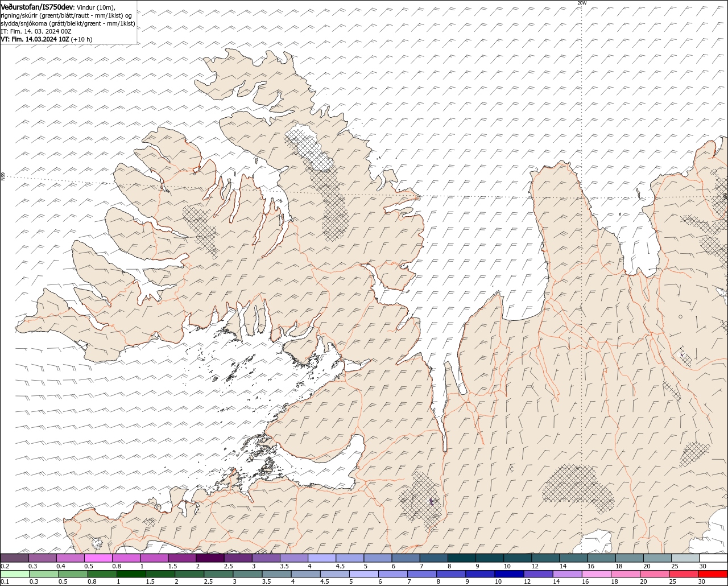Click the 20W longitude label at the top
The image size is (728, 586).
coord(581,3)
